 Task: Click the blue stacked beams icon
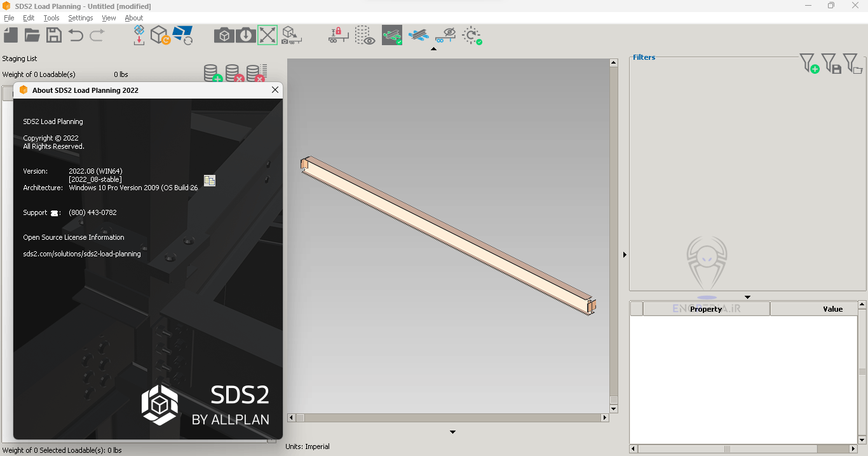pyautogui.click(x=419, y=35)
